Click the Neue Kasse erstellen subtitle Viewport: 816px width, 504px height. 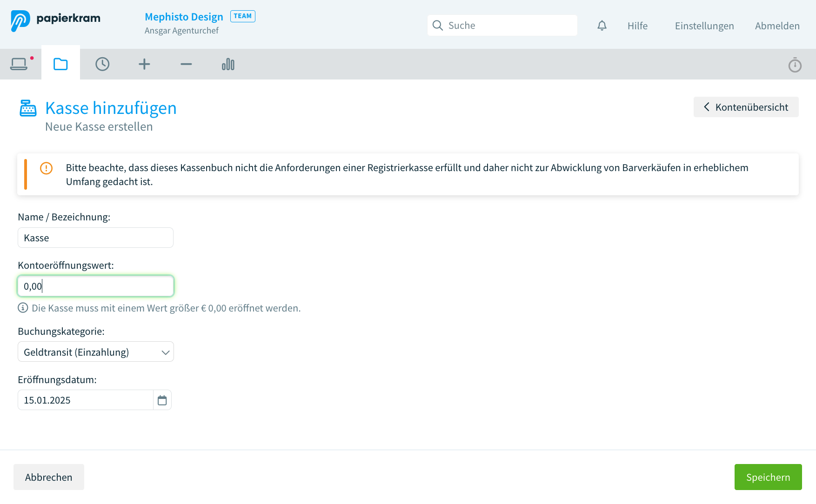tap(99, 126)
